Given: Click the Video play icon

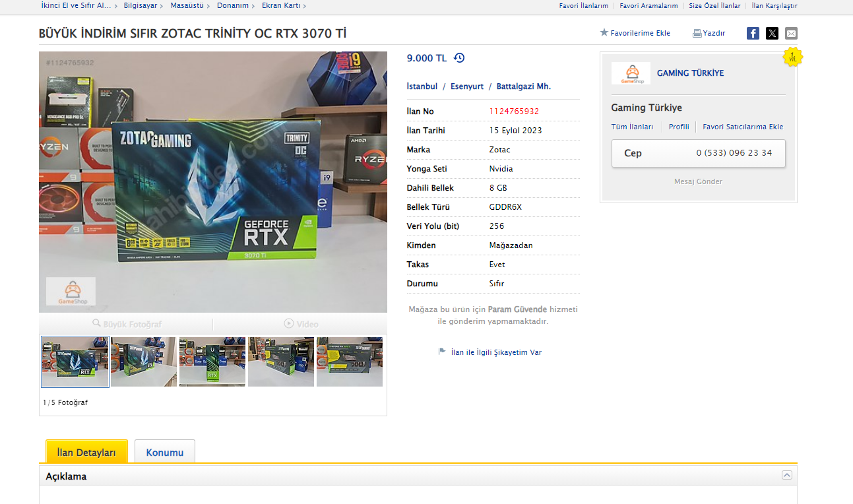Looking at the screenshot, I should pos(289,323).
